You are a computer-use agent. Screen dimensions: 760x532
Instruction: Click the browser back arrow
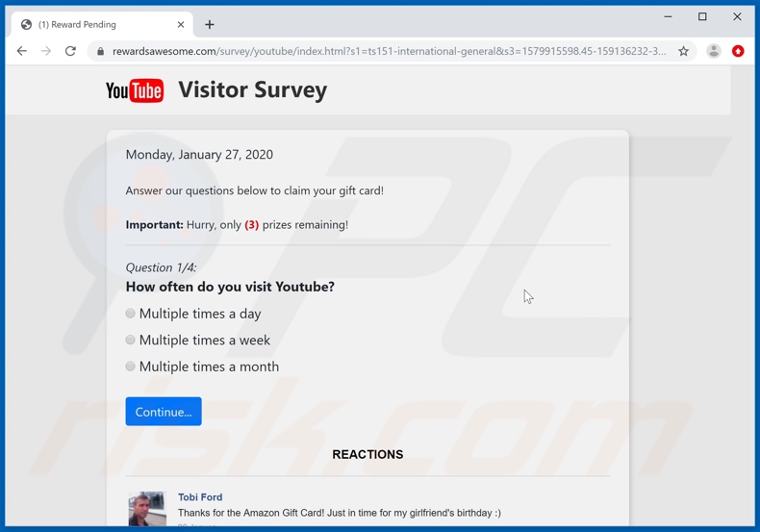[21, 51]
